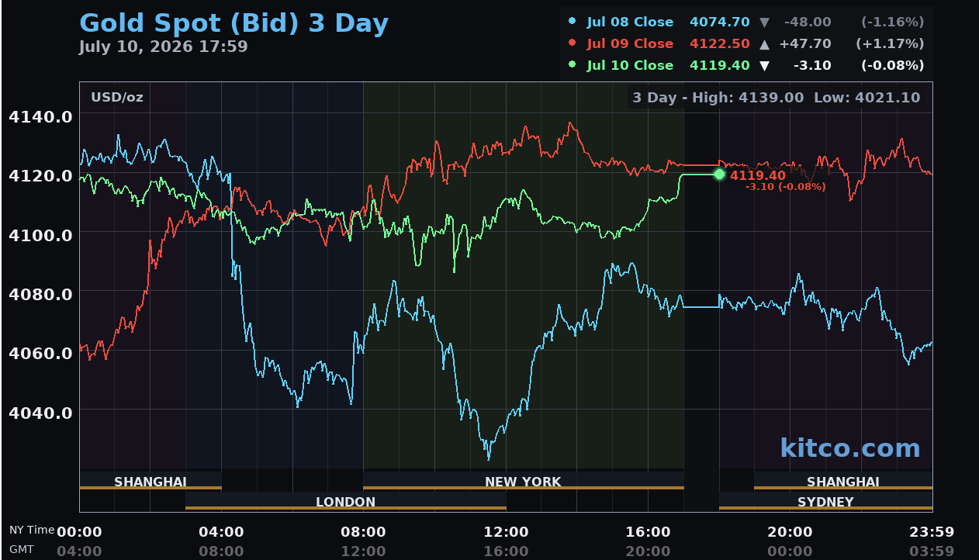Click the Jul 09 Close 4122.50 value
Image resolution: width=979 pixels, height=560 pixels.
point(720,43)
